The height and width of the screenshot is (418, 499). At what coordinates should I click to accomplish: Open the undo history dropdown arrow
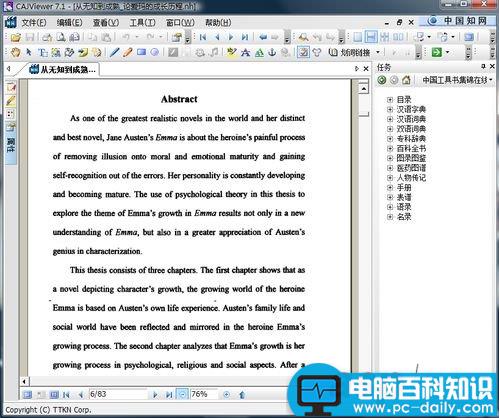(x=137, y=37)
